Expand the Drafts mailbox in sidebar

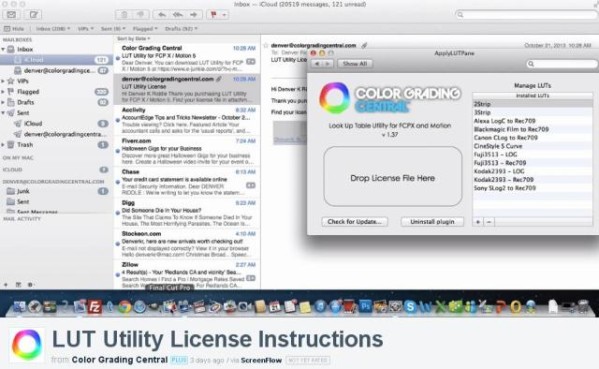tap(3, 102)
